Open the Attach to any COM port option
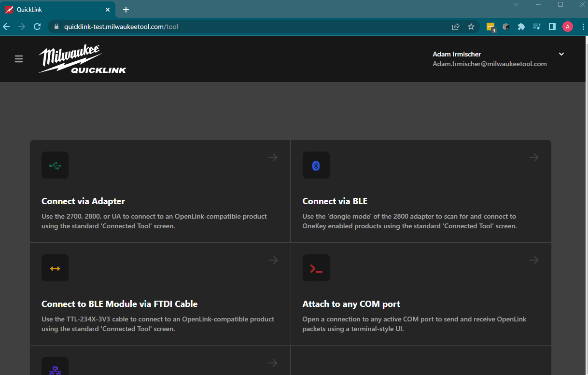The width and height of the screenshot is (588, 375). [421, 294]
